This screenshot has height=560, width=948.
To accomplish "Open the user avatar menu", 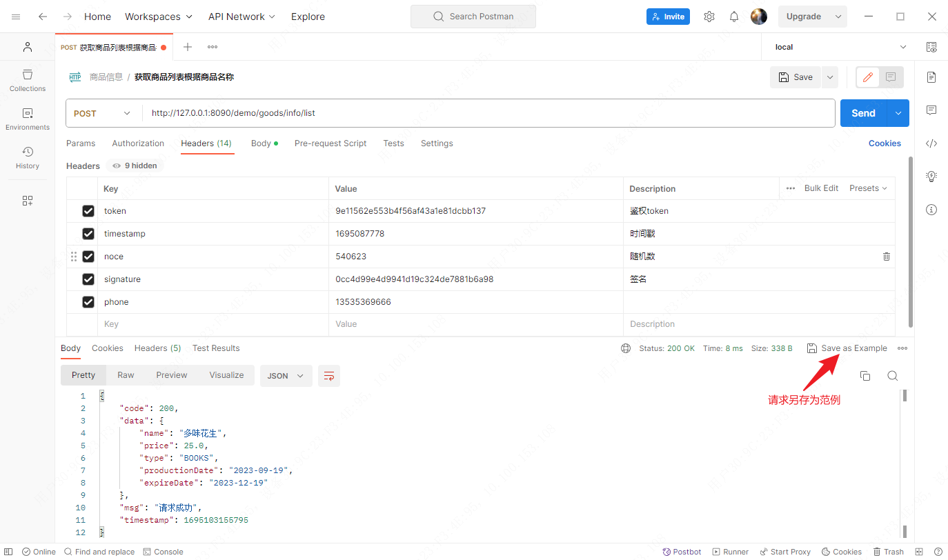I will [759, 17].
